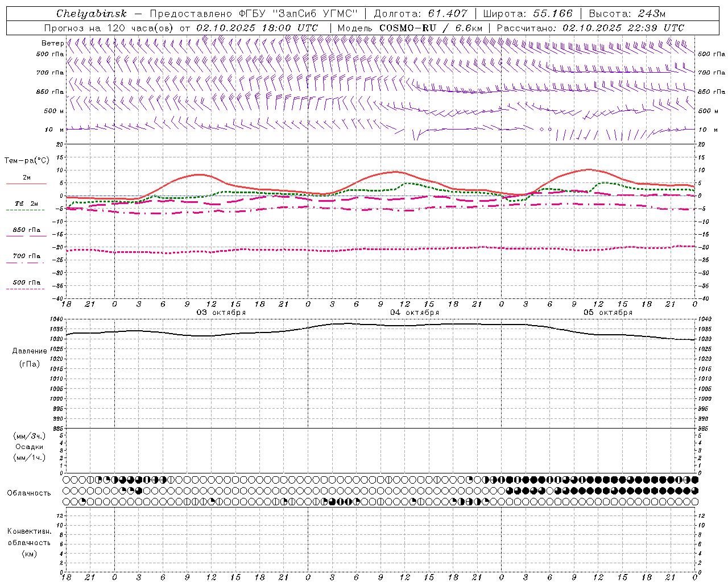Click the '04 октября' date label
Screen dimensions: 728x582
415,313
